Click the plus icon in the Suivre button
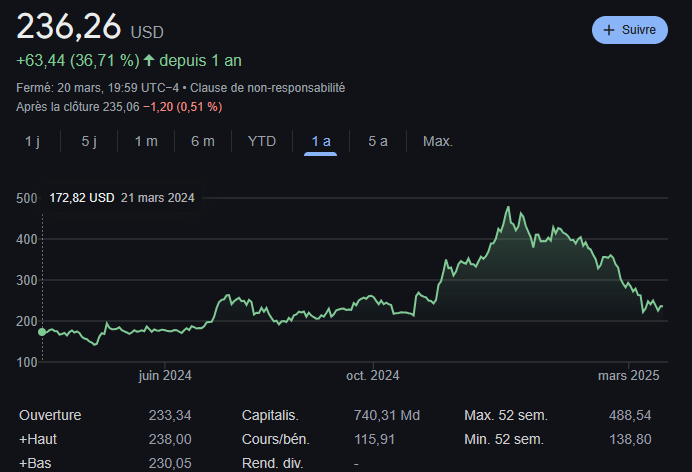Viewport: 692px width, 472px height. [609, 30]
